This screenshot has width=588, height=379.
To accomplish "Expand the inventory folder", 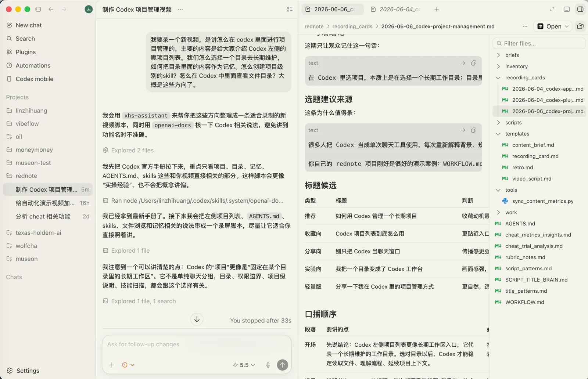I will 539,66.
